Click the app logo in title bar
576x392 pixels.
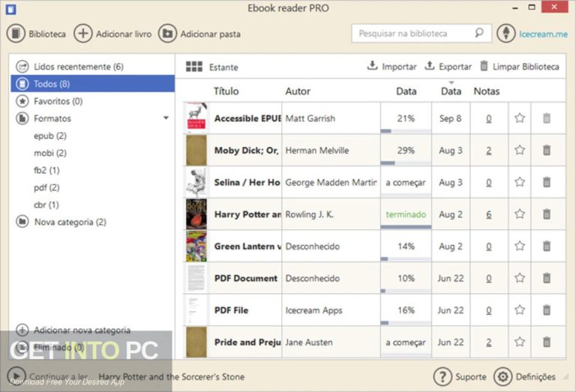point(11,9)
